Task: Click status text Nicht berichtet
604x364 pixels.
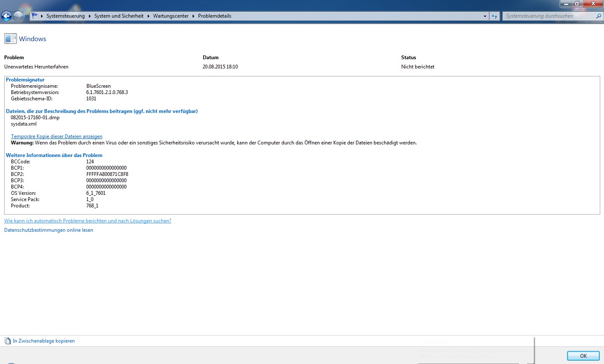Action: coord(418,67)
